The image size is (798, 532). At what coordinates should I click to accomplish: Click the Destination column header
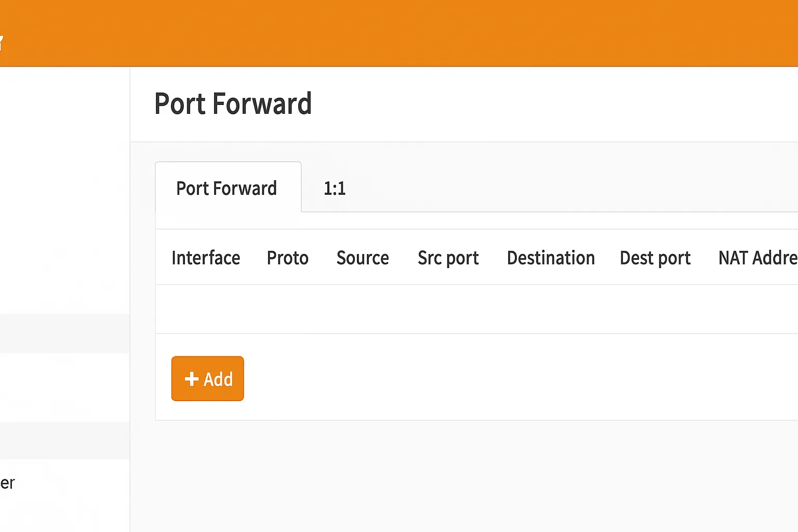coord(551,258)
